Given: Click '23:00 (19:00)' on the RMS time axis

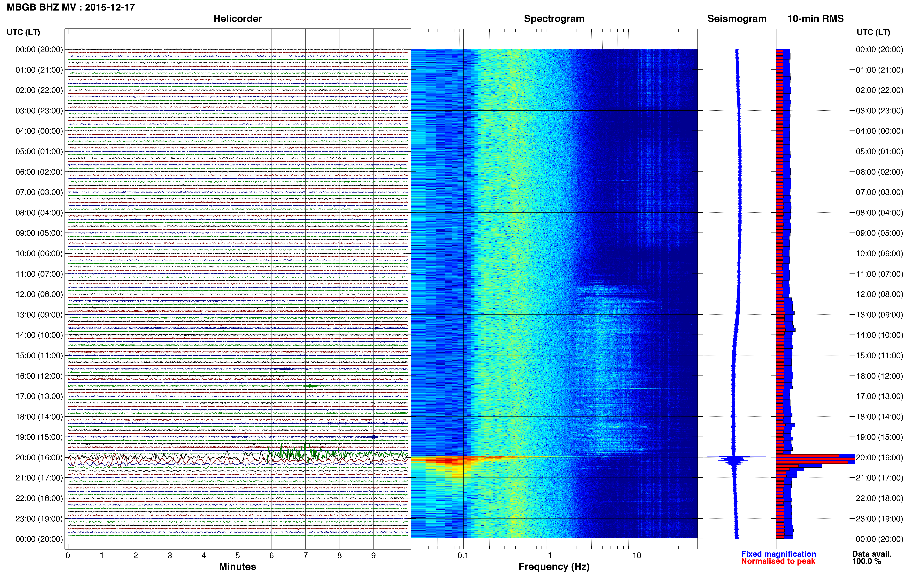Looking at the screenshot, I should coord(879,519).
